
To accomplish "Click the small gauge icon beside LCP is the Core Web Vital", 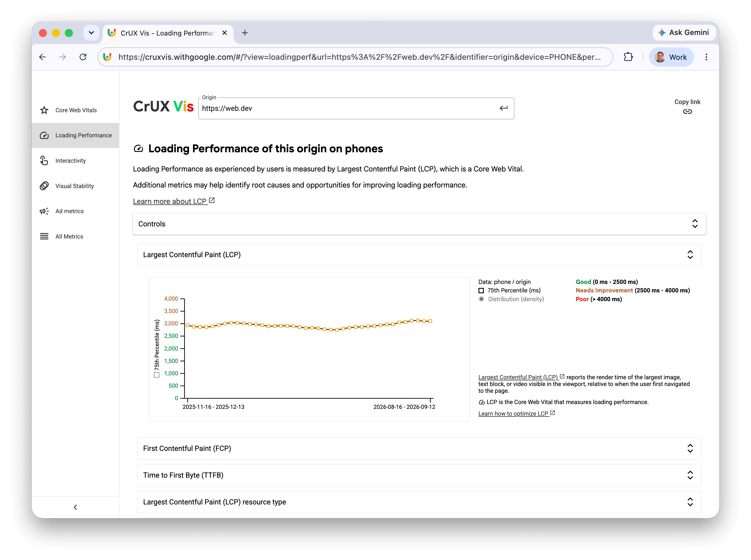I will (481, 402).
